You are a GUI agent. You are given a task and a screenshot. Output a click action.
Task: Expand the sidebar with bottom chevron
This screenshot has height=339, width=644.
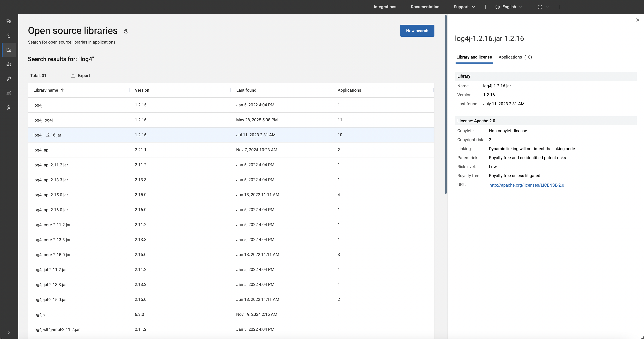(x=9, y=332)
